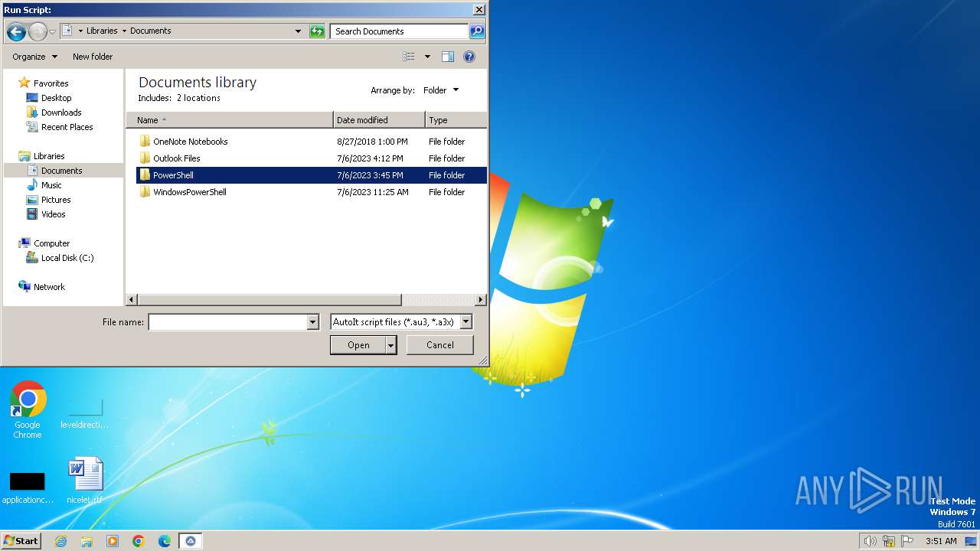The height and width of the screenshot is (551, 980).
Task: Click the 3:51 AM clock
Action: [x=941, y=541]
